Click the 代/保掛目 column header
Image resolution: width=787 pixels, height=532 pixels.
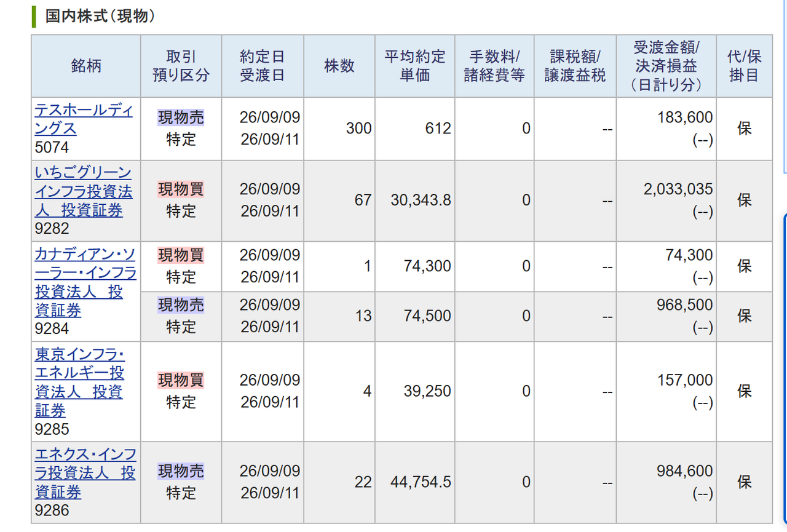pos(745,66)
